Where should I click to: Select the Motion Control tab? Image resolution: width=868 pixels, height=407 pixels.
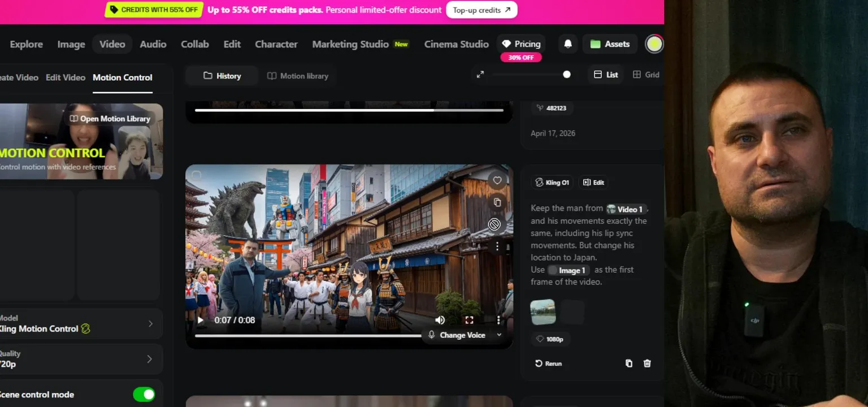click(123, 77)
